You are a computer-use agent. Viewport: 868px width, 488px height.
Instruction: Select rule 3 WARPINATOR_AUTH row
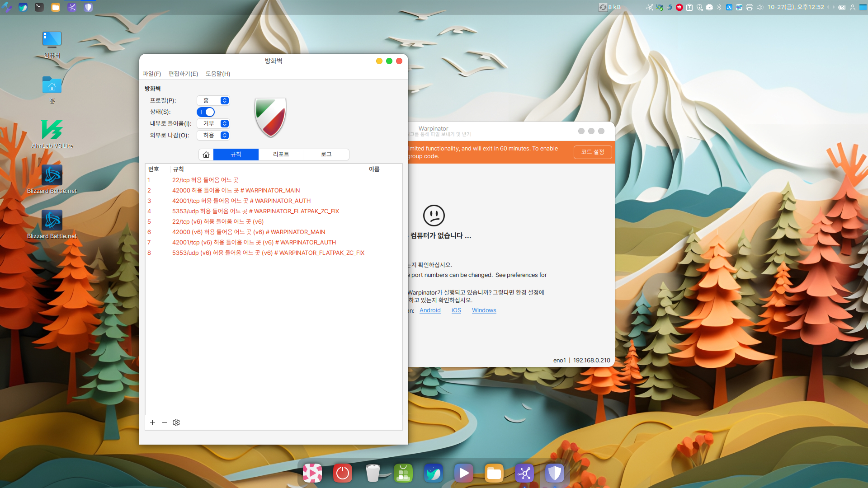tap(241, 201)
